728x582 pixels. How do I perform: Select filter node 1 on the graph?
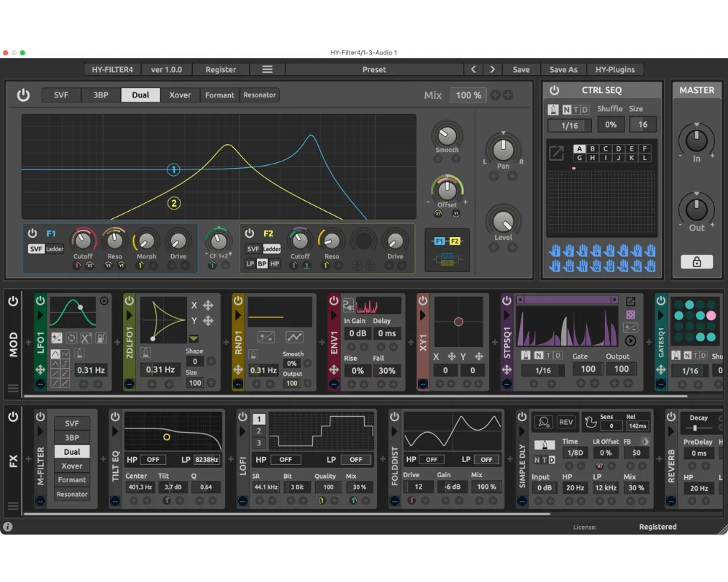tap(174, 170)
